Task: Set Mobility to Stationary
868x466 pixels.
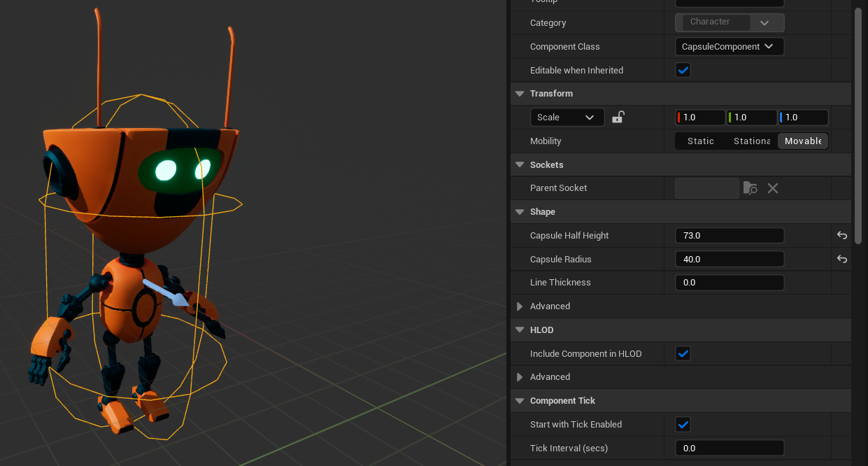Action: point(752,141)
